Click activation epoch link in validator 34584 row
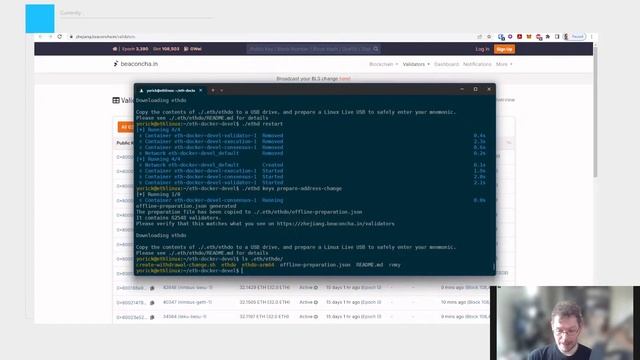 371,316
